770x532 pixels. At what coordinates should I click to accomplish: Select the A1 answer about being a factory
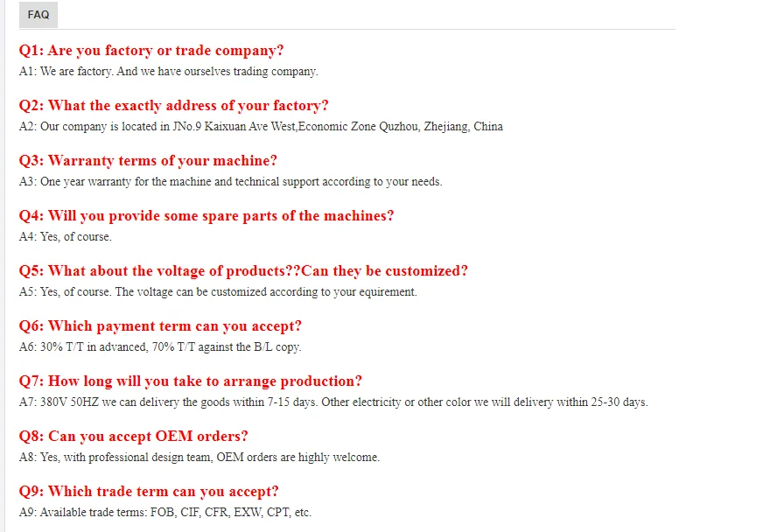(x=168, y=72)
